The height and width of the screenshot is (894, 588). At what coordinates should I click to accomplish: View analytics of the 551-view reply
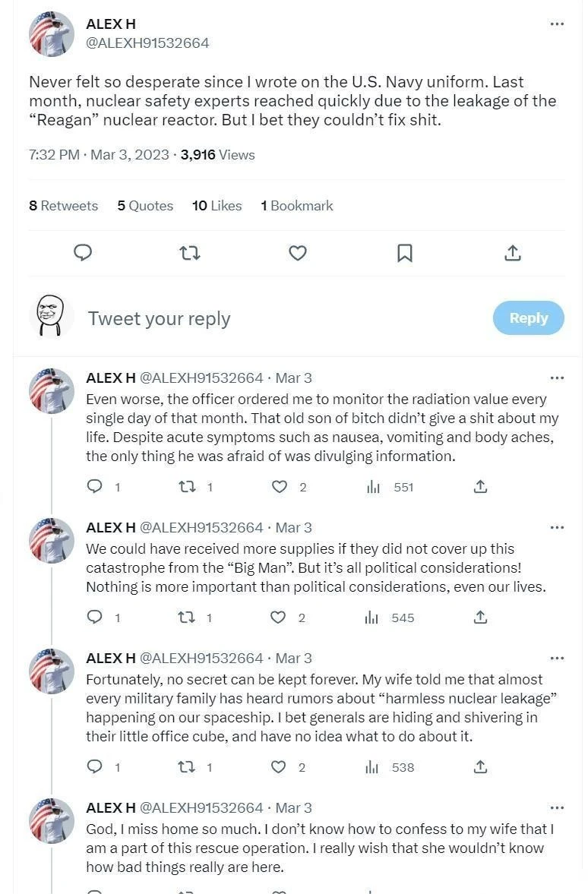[373, 487]
